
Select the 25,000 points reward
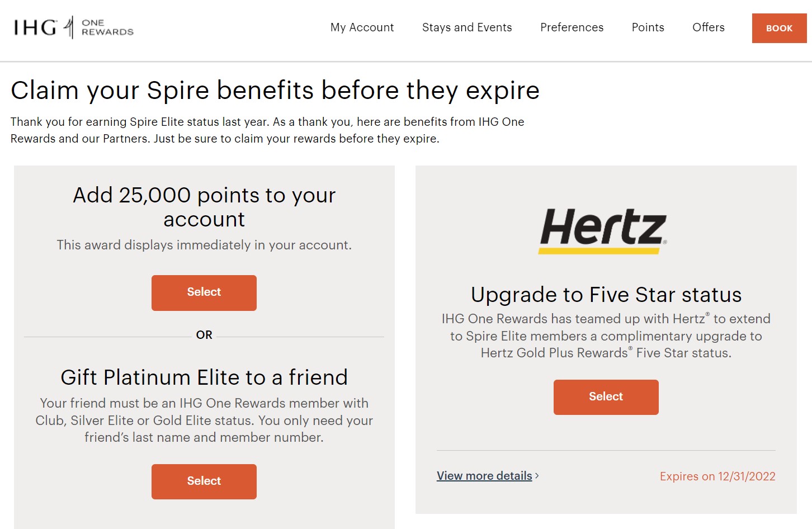pyautogui.click(x=204, y=292)
